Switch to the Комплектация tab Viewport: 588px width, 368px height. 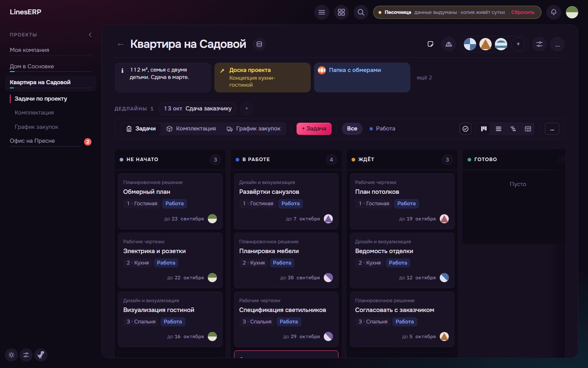click(191, 129)
